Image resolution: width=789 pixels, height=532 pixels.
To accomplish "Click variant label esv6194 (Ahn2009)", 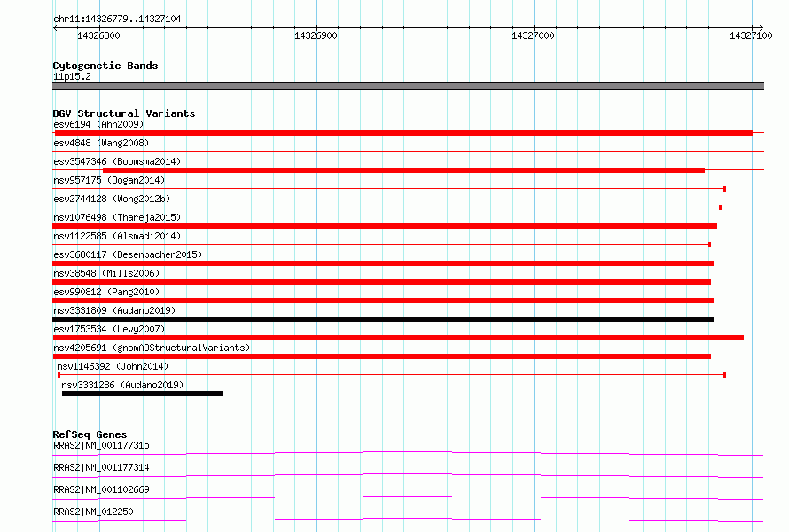I will tap(98, 124).
